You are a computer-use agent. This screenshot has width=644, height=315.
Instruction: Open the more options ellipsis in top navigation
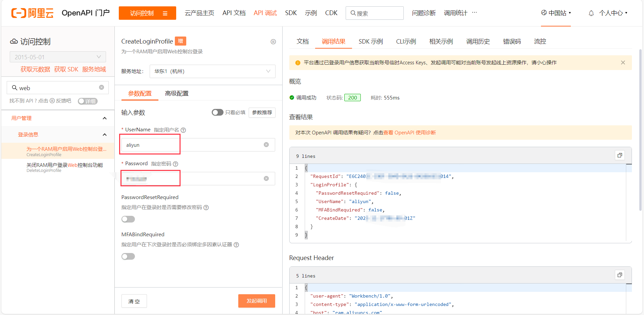474,12
